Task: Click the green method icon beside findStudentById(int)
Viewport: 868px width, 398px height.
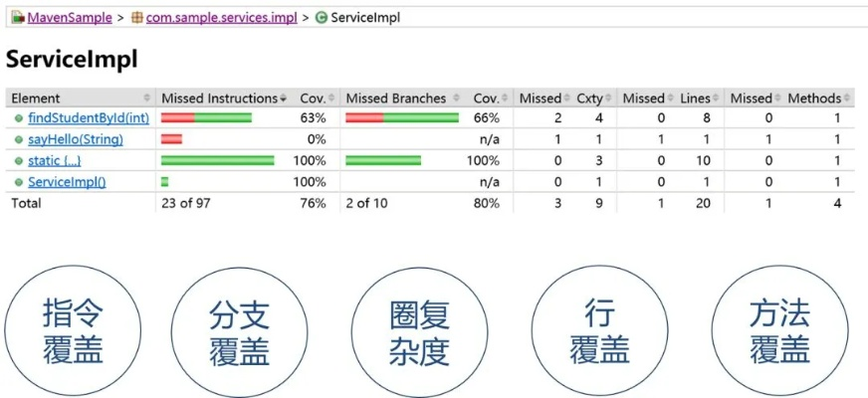Action: pos(19,118)
